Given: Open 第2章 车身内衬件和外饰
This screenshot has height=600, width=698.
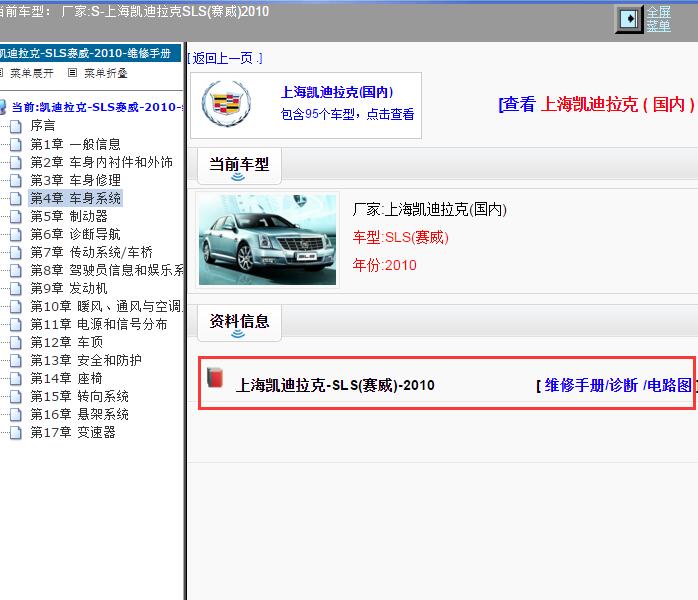Looking at the screenshot, I should 101,162.
